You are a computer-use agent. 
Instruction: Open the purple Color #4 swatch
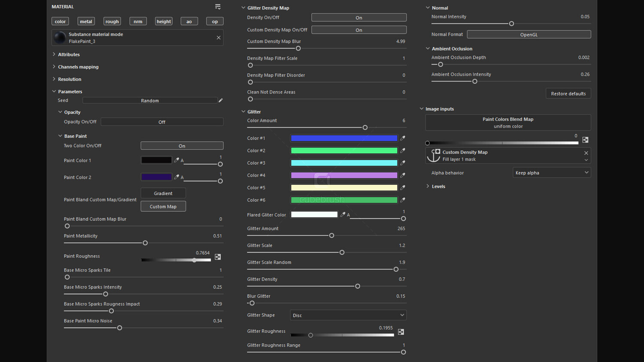[344, 175]
